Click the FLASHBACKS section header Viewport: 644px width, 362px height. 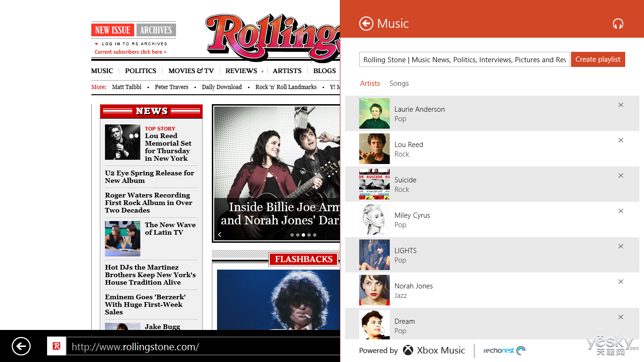click(304, 259)
